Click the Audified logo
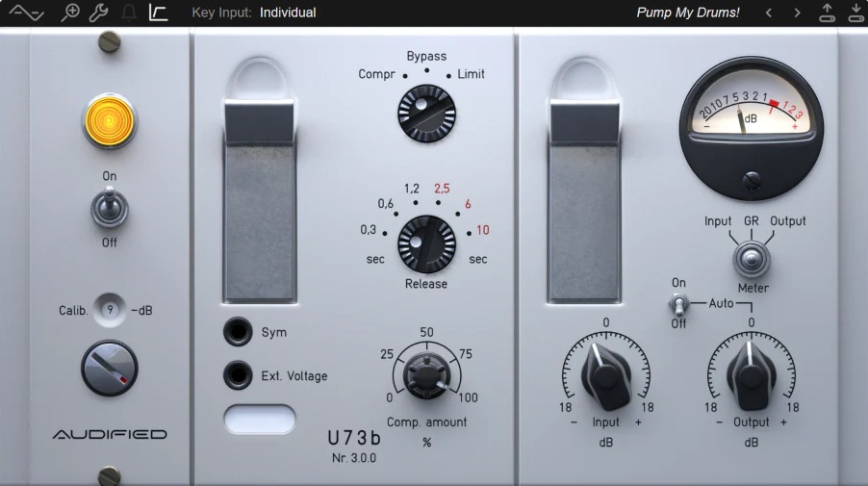Screen dimensions: 868x486 [x=110, y=435]
